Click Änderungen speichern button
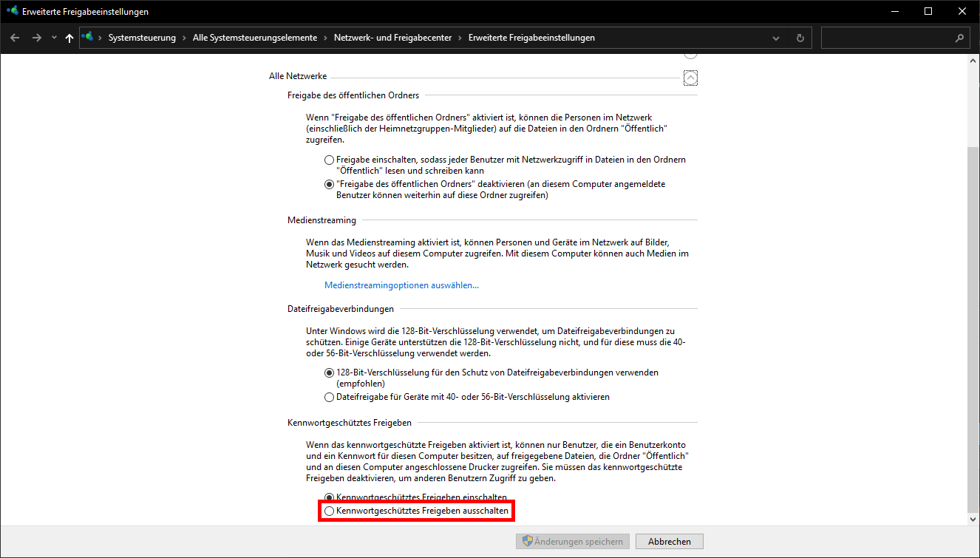980x558 pixels. click(573, 542)
